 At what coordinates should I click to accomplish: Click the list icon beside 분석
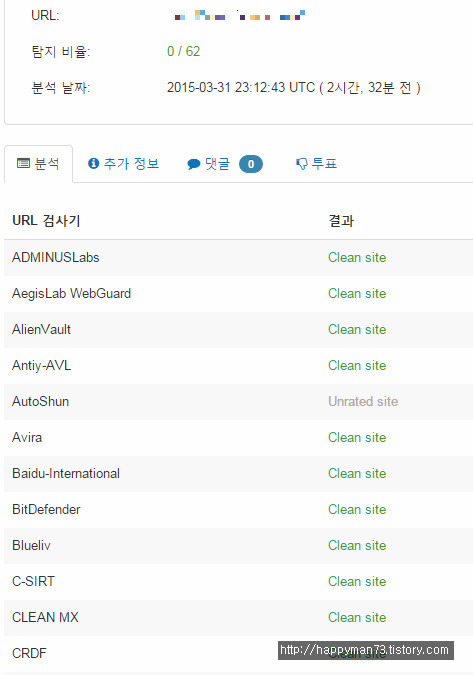(23, 163)
